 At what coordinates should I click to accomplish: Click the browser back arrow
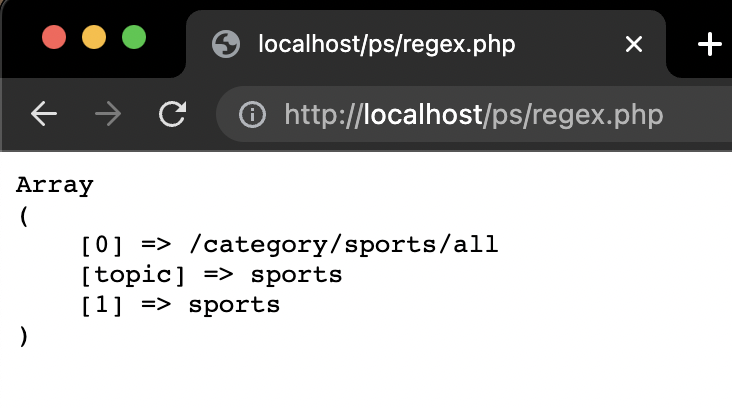(x=44, y=113)
